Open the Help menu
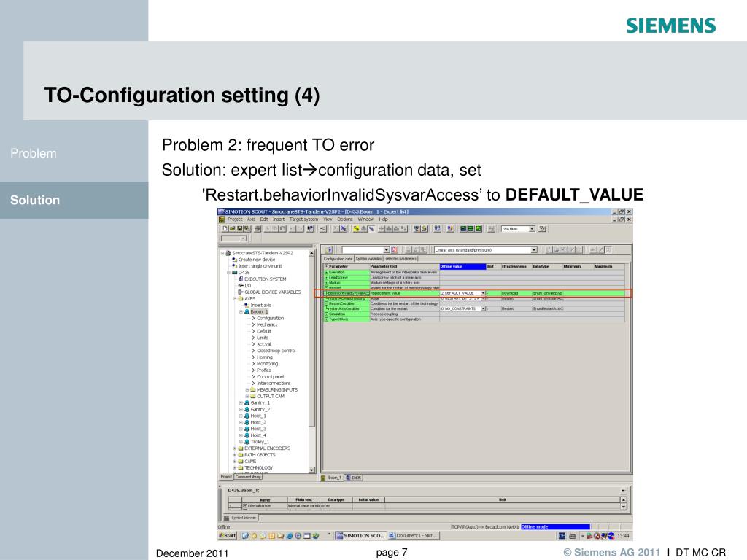 tap(384, 219)
